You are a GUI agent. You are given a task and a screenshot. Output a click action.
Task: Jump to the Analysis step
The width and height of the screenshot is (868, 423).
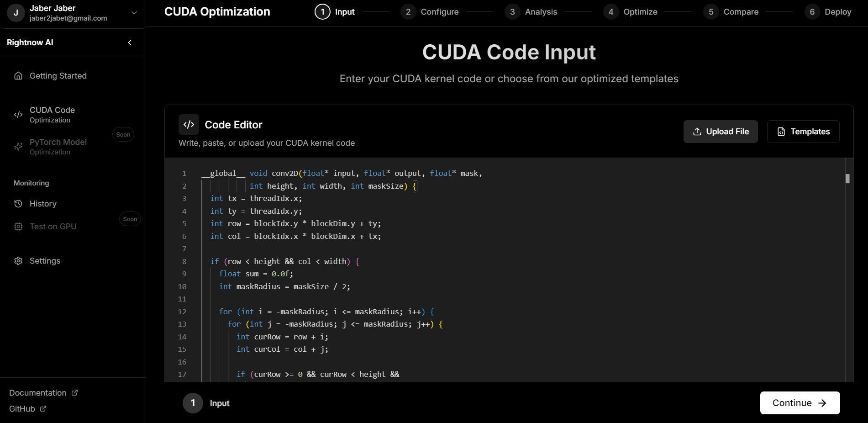pos(531,12)
